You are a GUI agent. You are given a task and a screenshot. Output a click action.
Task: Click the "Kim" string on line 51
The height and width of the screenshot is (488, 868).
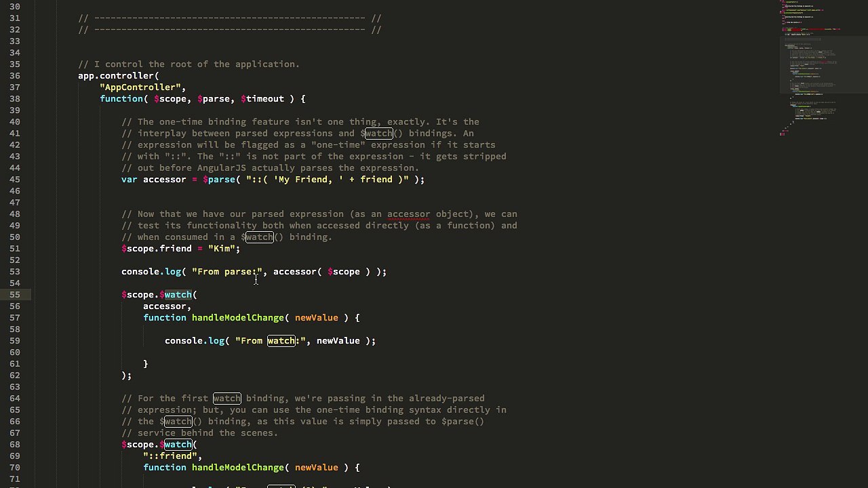pyautogui.click(x=222, y=249)
